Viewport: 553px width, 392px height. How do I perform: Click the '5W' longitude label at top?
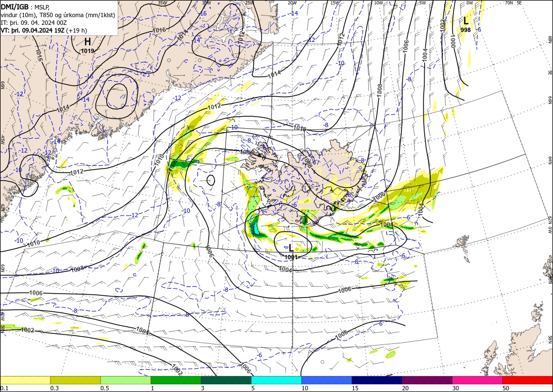(x=422, y=3)
